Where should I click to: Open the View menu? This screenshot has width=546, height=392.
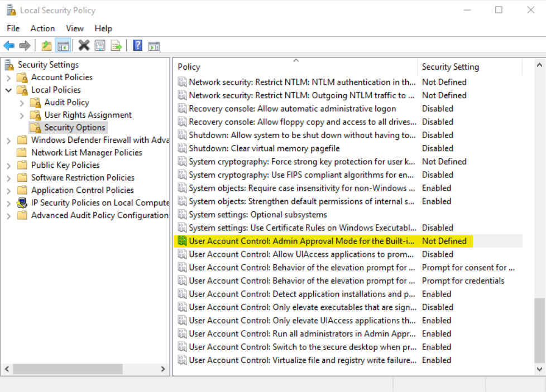coord(75,28)
